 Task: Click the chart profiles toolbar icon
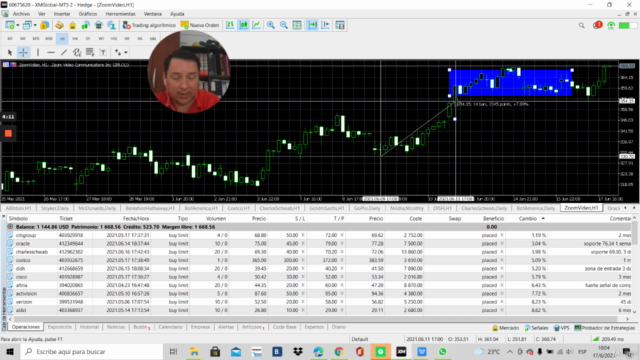click(x=27, y=25)
